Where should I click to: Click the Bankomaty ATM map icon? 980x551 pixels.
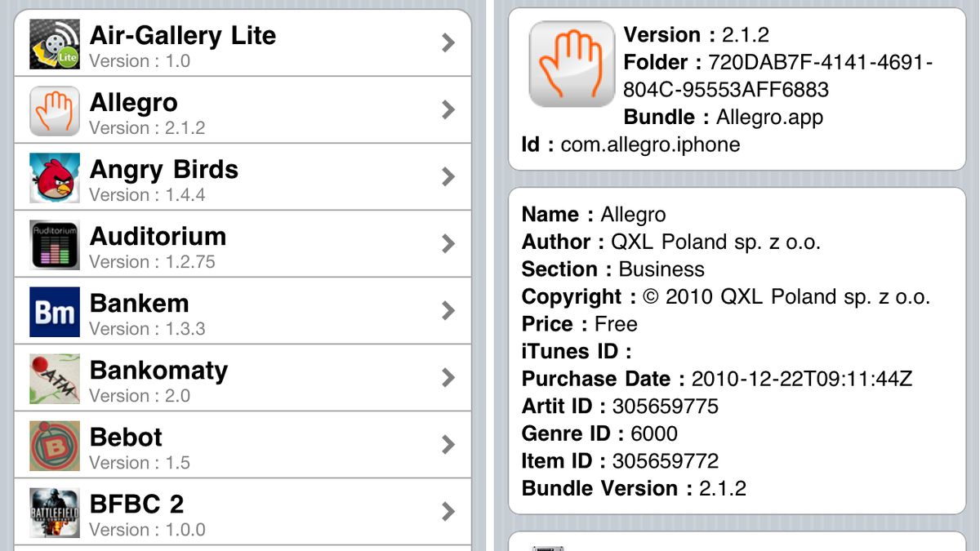[55, 378]
